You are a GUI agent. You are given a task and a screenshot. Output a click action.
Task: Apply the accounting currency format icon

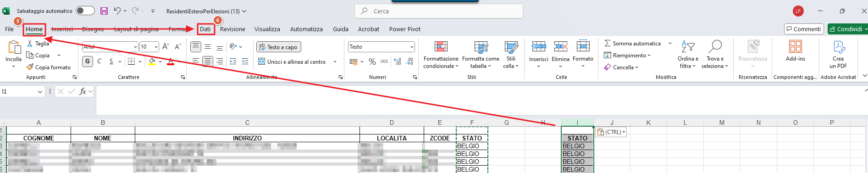tap(354, 61)
